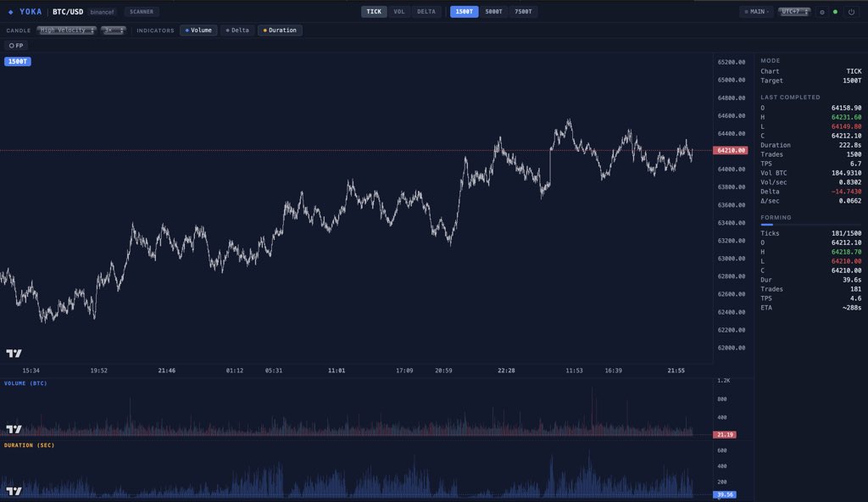Click the DURATION (SEC) pane title

click(30, 445)
